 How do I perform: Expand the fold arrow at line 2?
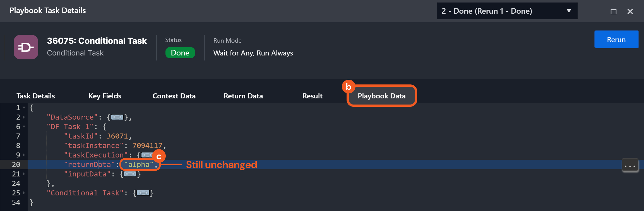24,117
